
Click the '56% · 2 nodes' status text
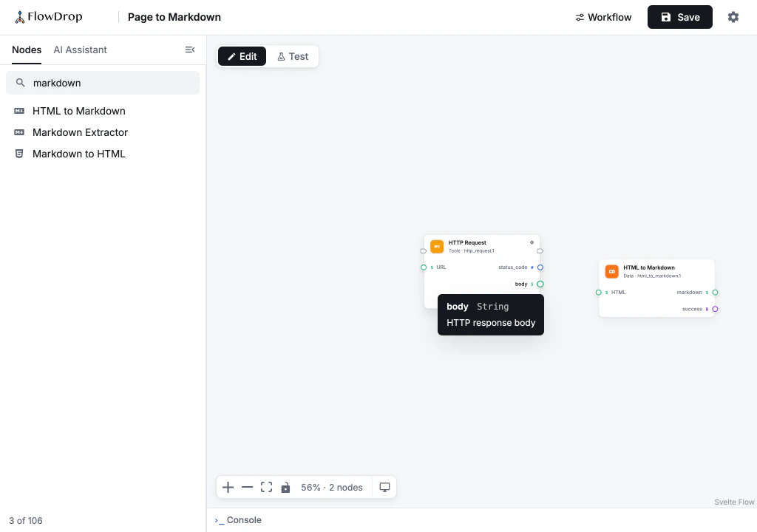[332, 488]
